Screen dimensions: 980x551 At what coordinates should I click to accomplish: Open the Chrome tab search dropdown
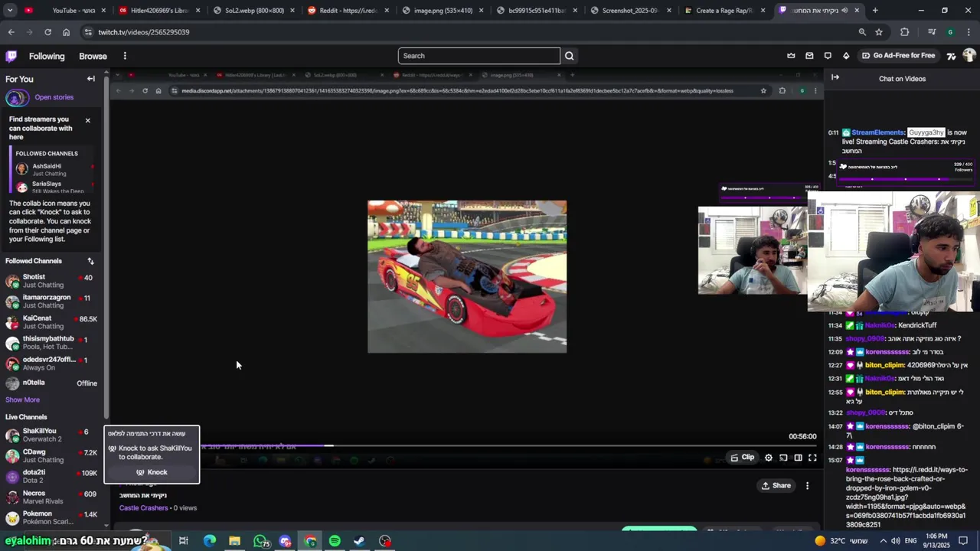pyautogui.click(x=11, y=11)
